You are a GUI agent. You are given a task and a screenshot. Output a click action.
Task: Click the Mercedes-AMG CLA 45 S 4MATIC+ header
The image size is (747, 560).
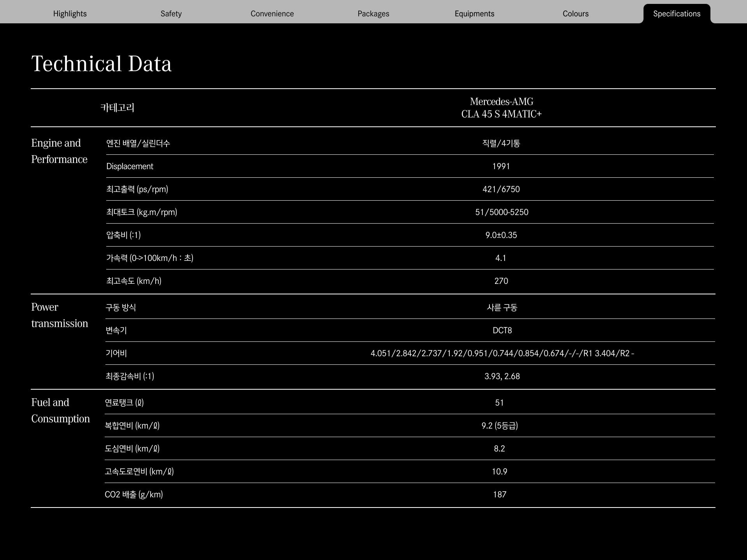pyautogui.click(x=502, y=108)
